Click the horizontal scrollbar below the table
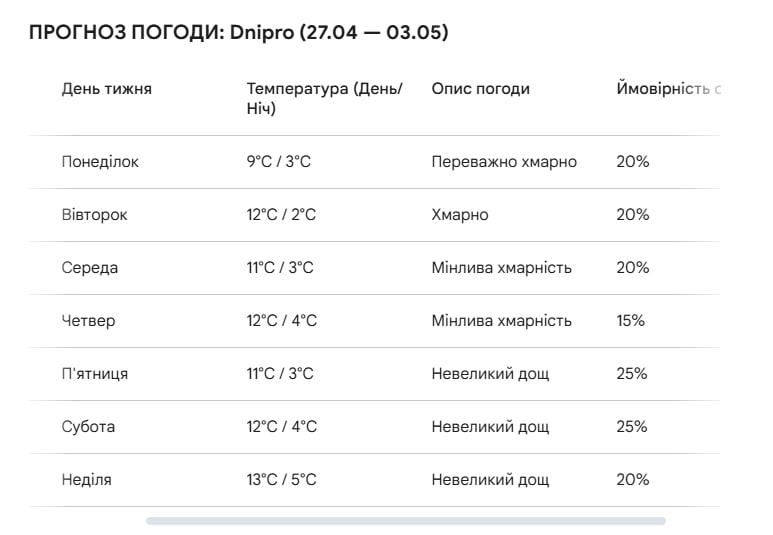Image resolution: width=773 pixels, height=535 pixels. [x=405, y=521]
